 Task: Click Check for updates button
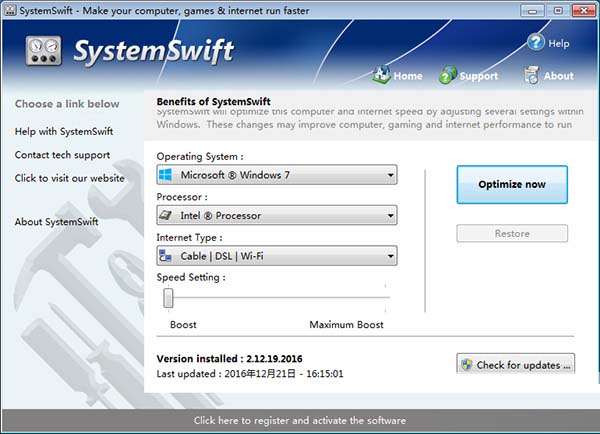515,364
